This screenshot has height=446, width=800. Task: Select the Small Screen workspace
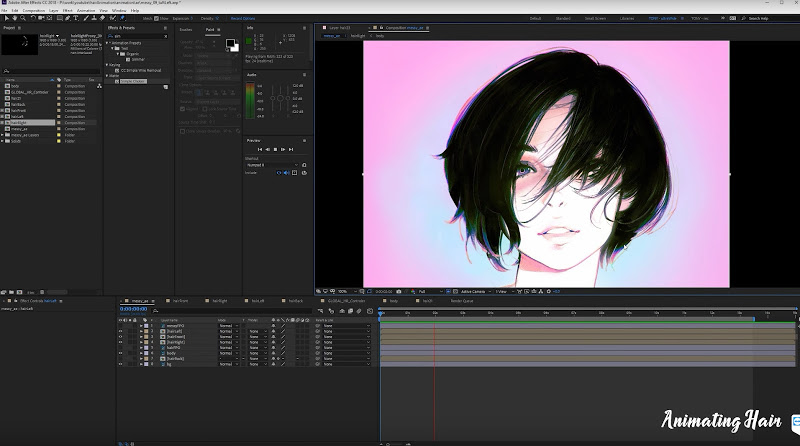[595, 18]
